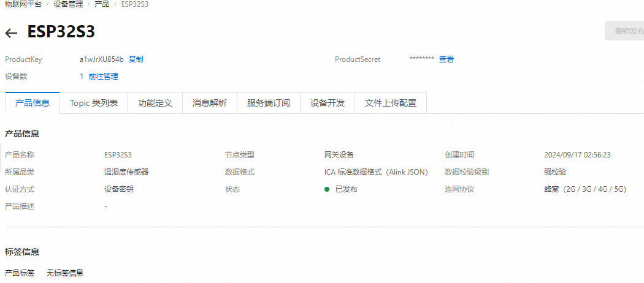Screen dimensions: 644x283
Task: Click creation time 2024/09/17 02:56:23
Action: 578,155
